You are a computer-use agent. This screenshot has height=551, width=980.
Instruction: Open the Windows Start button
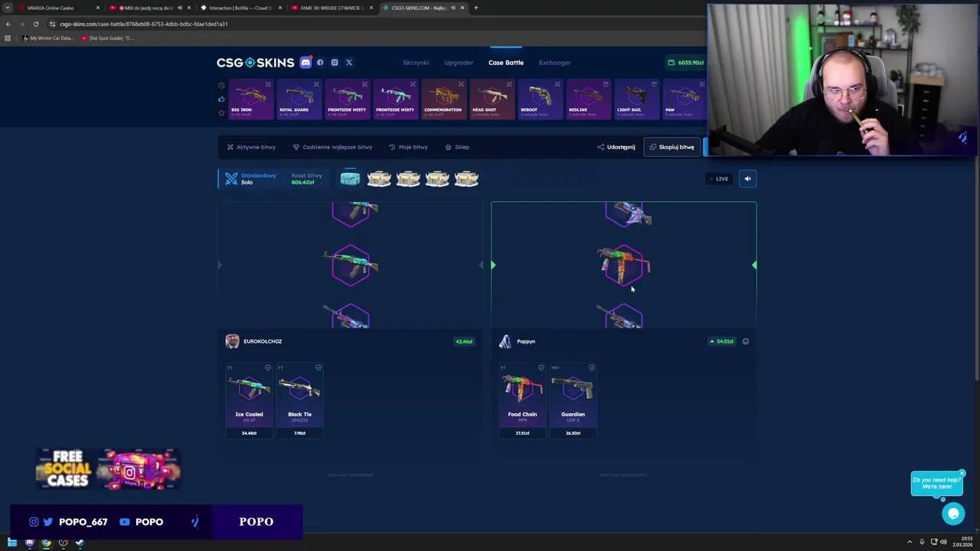[12, 543]
